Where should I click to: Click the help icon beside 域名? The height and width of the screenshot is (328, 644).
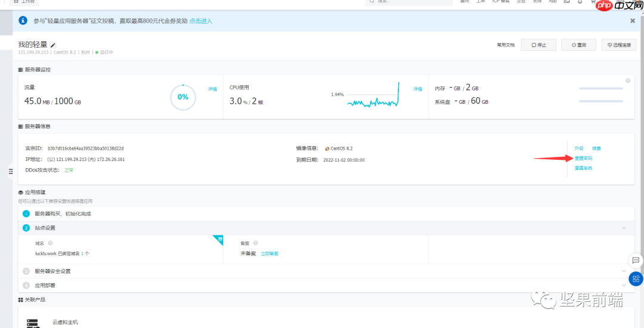pos(50,243)
